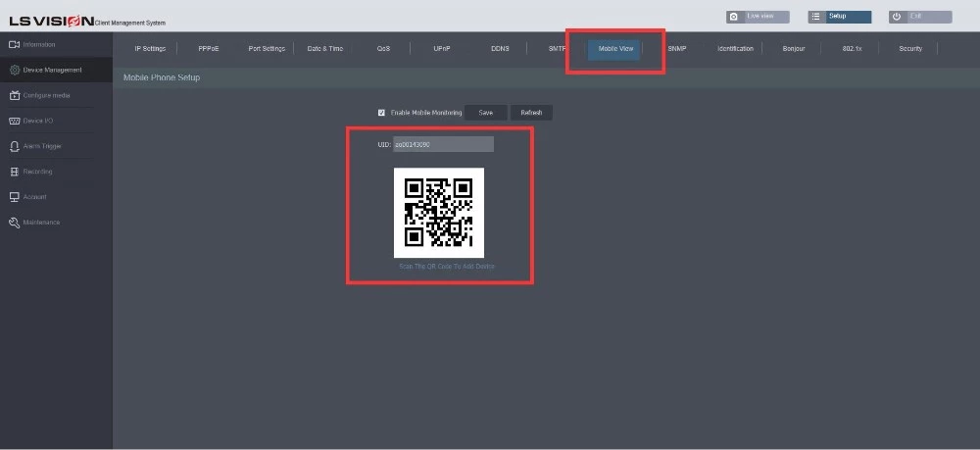980x450 pixels.
Task: Click the Setup list icon
Action: (815, 17)
